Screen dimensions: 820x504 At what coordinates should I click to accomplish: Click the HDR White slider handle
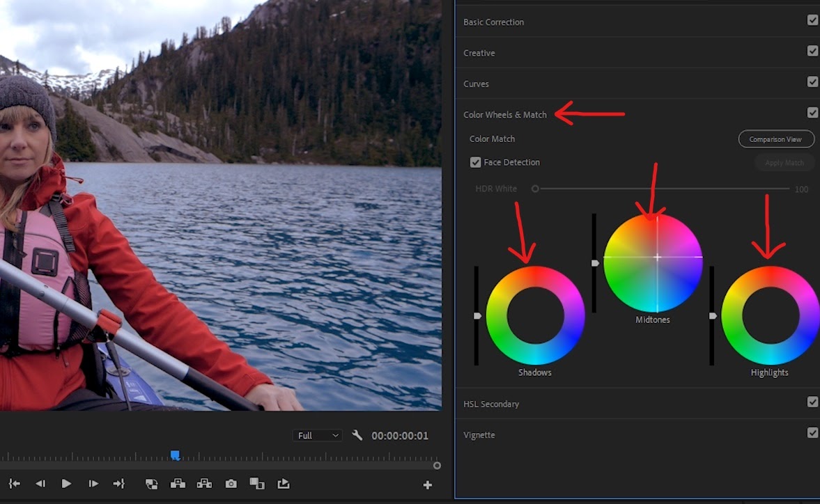(x=535, y=189)
